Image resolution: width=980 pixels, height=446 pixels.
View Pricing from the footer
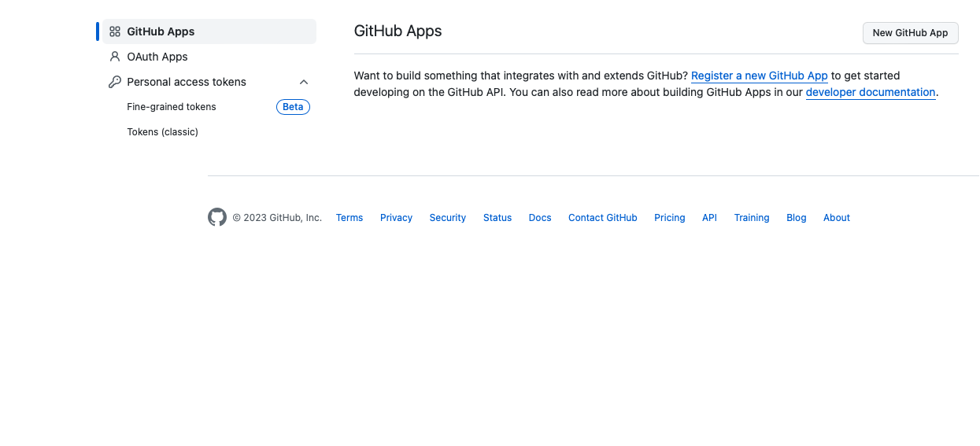tap(670, 218)
